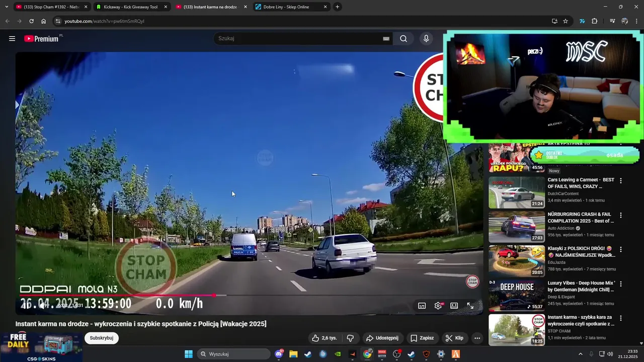
Task: View site information icon in address bar
Action: tap(58, 21)
